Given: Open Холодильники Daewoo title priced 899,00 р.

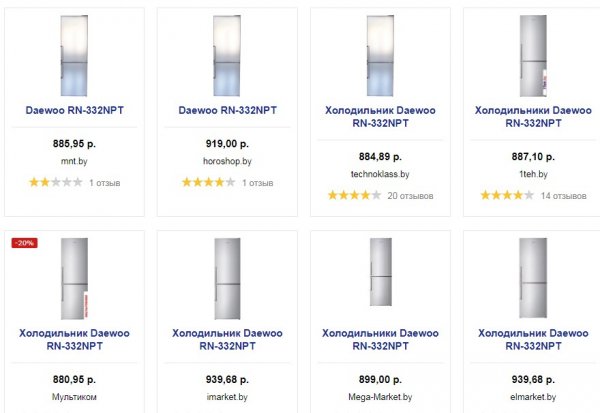Looking at the screenshot, I should 379,339.
